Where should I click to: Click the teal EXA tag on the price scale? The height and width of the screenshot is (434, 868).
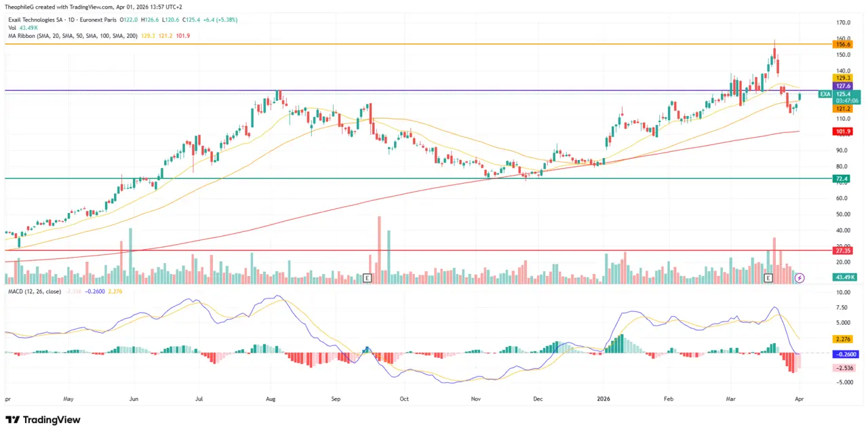click(x=825, y=94)
